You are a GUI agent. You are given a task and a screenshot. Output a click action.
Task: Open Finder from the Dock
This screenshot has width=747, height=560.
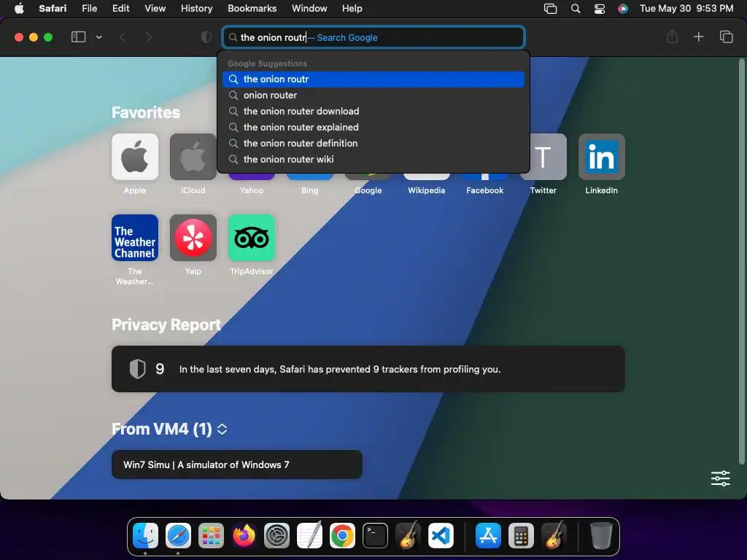click(145, 536)
